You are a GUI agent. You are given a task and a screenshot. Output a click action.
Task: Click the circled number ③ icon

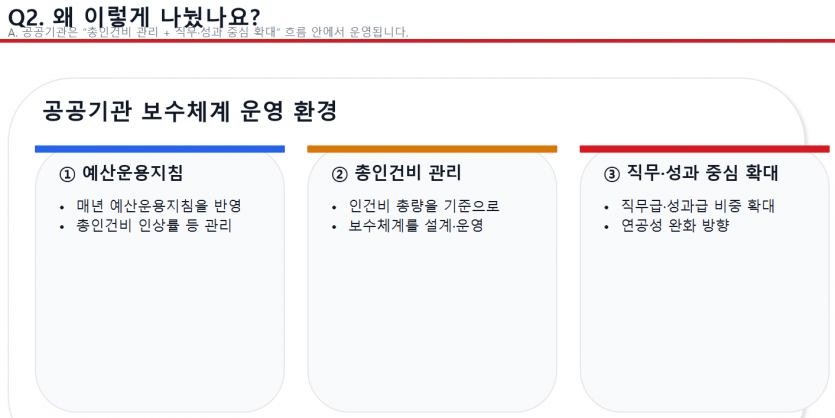pos(612,174)
